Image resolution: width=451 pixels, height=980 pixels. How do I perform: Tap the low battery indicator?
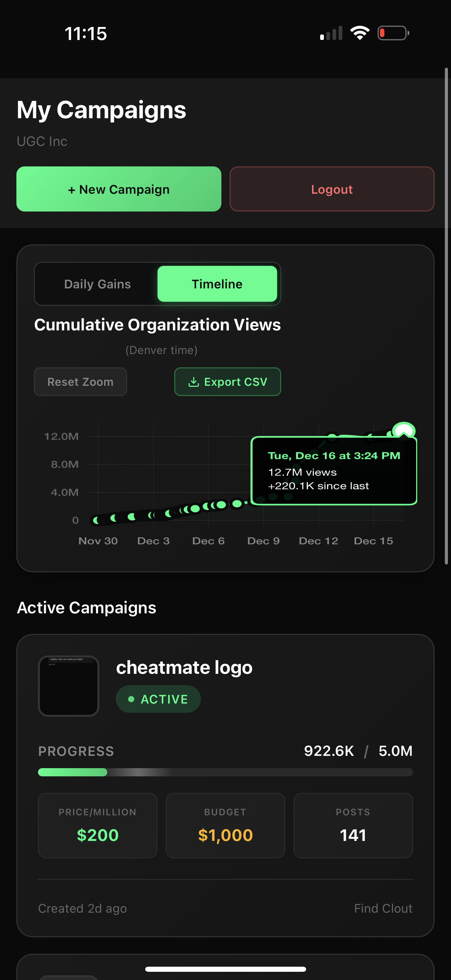[394, 33]
